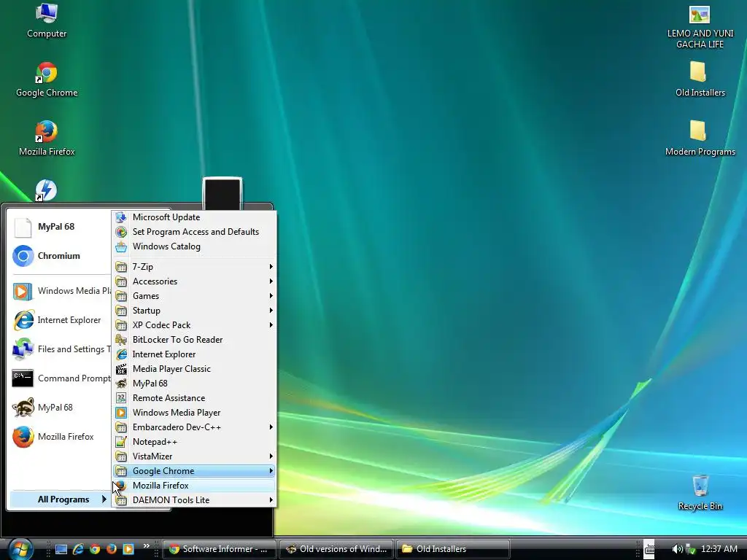
Task: Click the Safely Remove Hardware tray icon
Action: click(690, 549)
